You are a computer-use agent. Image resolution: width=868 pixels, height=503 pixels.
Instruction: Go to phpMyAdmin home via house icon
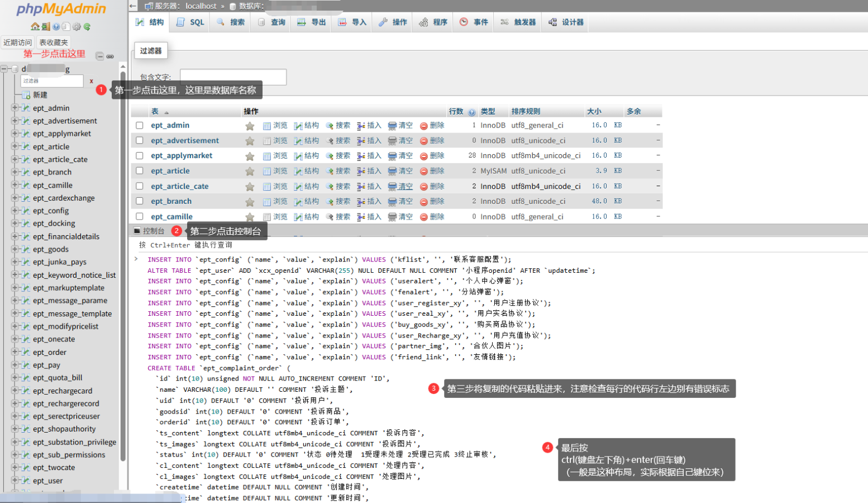click(35, 26)
